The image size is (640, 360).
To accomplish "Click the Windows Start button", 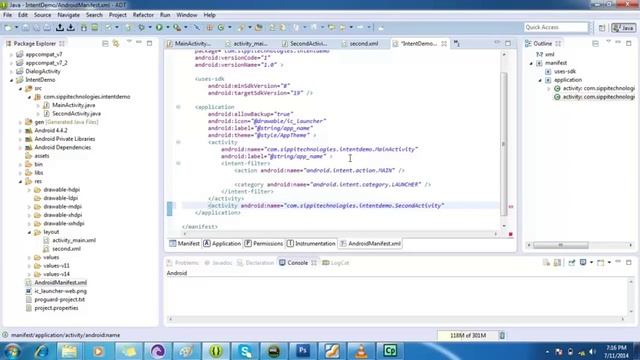I will [x=12, y=351].
